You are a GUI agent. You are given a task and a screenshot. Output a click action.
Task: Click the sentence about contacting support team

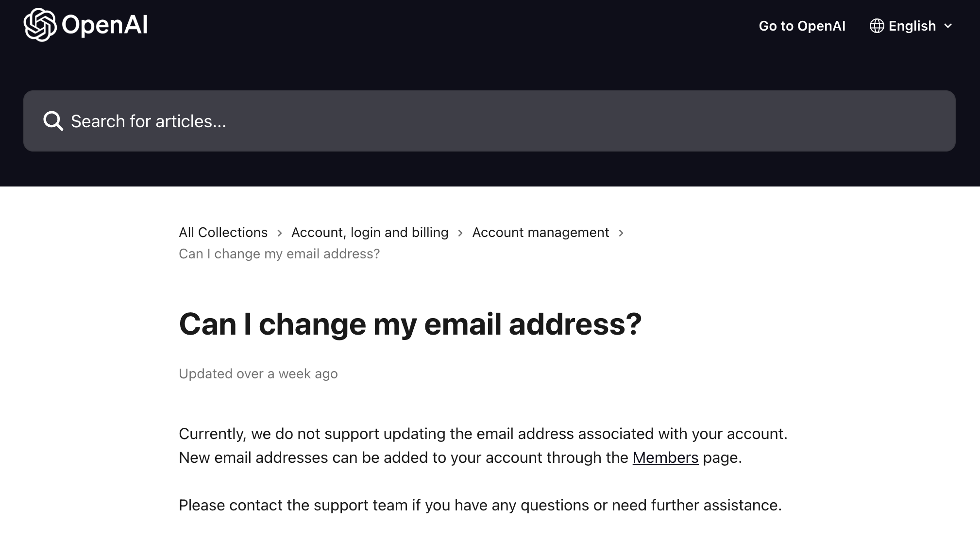[480, 505]
